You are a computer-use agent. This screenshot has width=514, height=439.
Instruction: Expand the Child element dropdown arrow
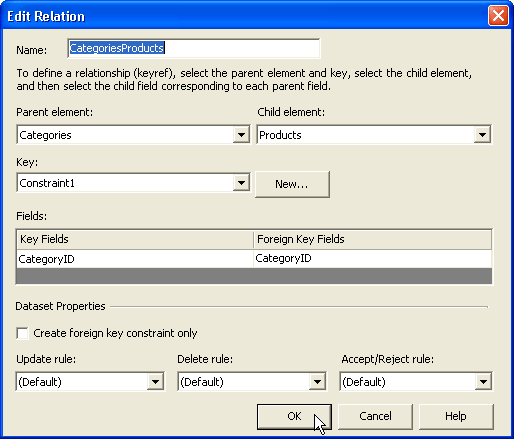(x=482, y=135)
